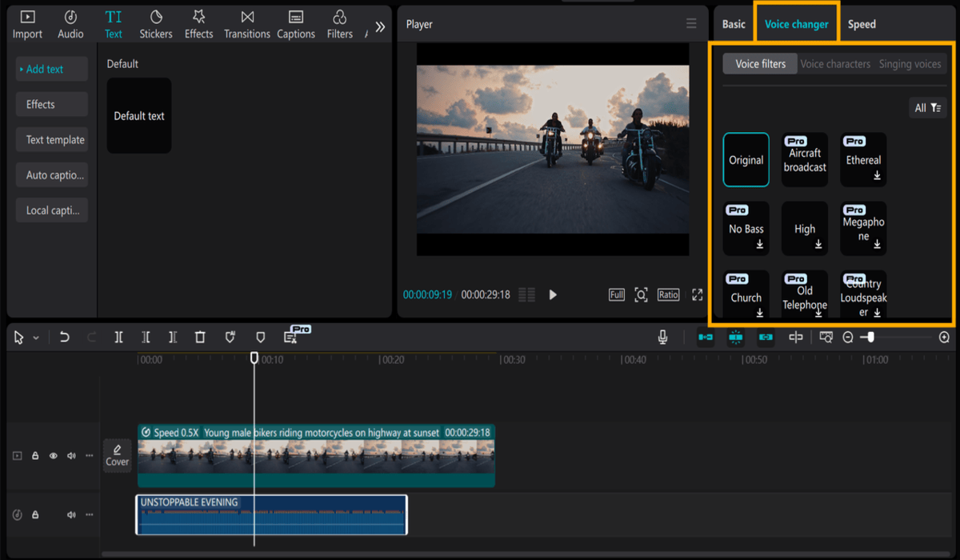The height and width of the screenshot is (560, 960).
Task: Select the Default text thumbnail
Action: pos(139,116)
